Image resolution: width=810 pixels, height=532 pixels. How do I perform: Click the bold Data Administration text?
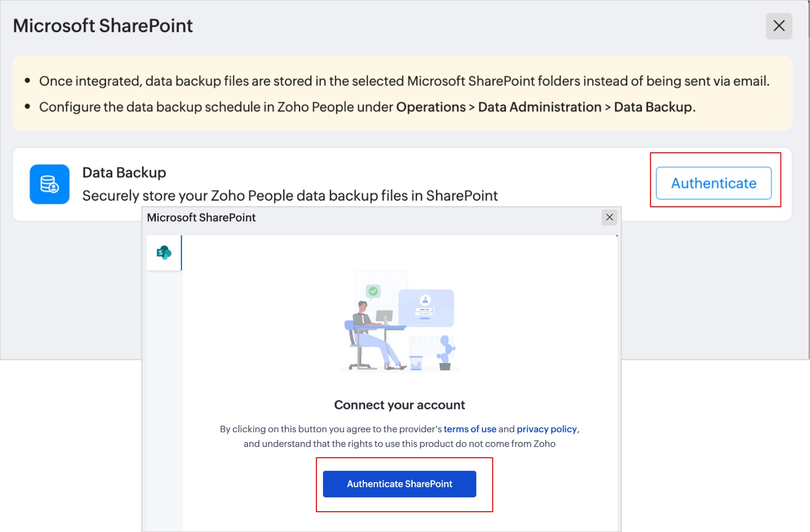pyautogui.click(x=539, y=107)
